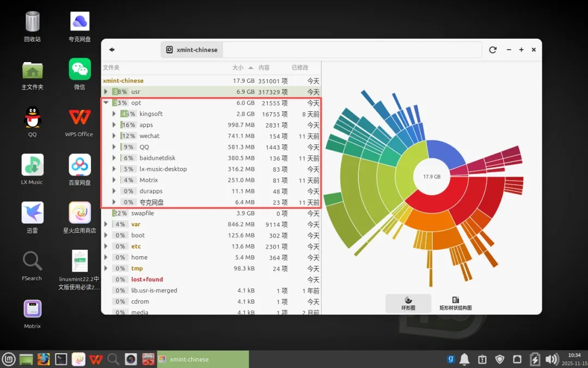
Task: Open the 回收站 trash icon on the desktop
Action: point(32,26)
